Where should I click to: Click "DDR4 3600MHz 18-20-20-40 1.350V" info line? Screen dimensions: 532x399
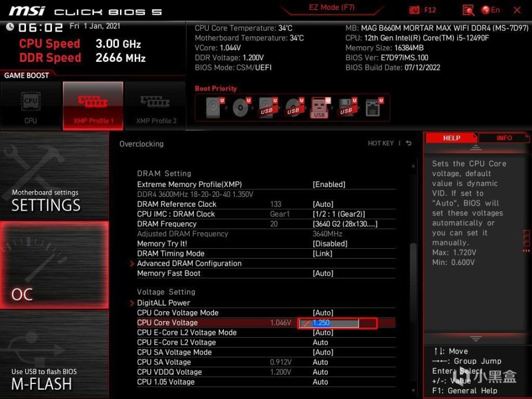coord(195,194)
